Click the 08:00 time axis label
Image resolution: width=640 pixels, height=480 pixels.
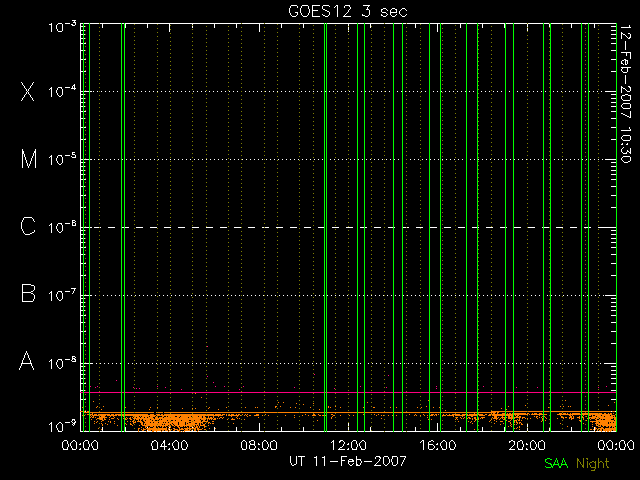259,445
